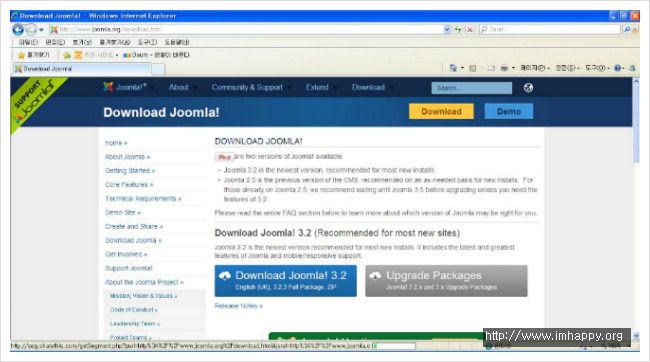Open Mission, Vision & Values sub-link

pos(143,296)
